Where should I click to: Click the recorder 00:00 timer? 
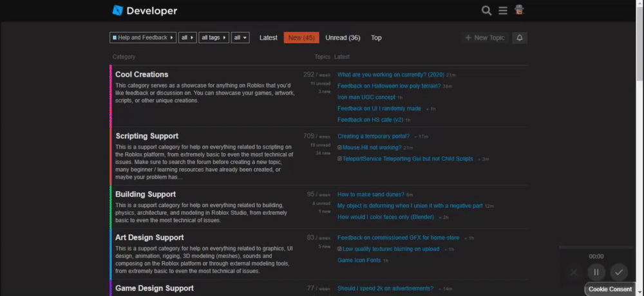[x=596, y=256]
